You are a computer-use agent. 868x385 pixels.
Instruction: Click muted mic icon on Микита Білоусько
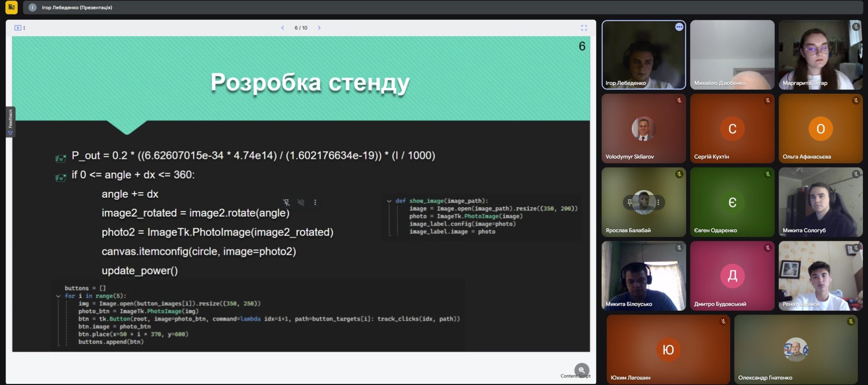[679, 248]
